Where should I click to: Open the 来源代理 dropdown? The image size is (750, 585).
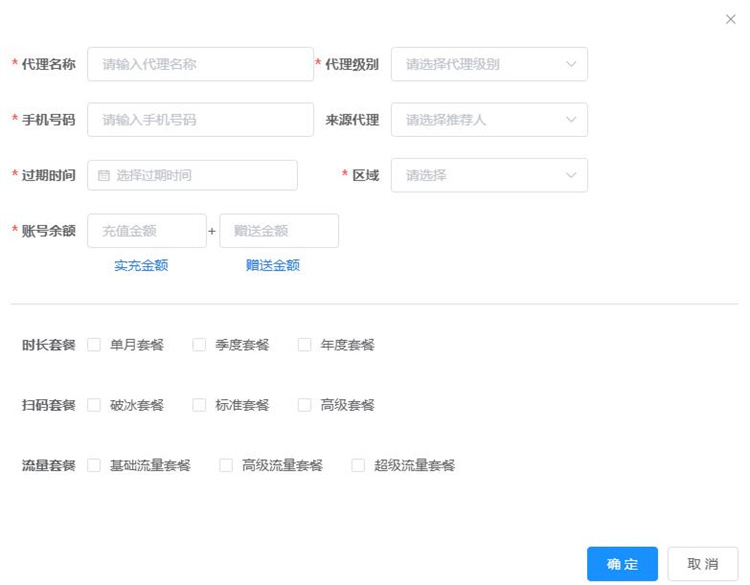(x=489, y=120)
